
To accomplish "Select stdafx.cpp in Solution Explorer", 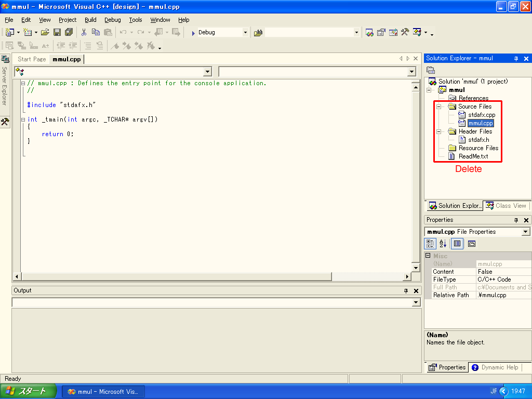I will tap(482, 115).
